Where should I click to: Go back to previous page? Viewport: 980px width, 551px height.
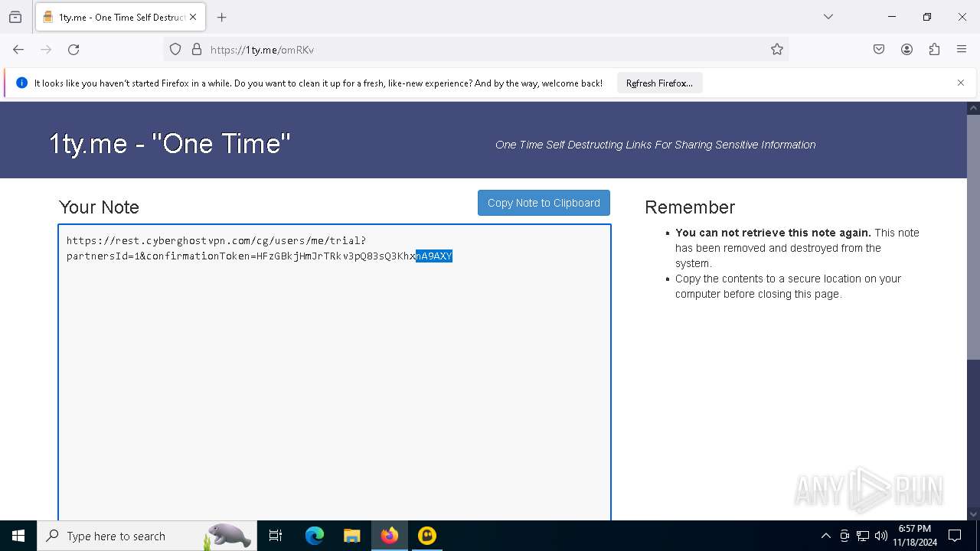(x=18, y=50)
